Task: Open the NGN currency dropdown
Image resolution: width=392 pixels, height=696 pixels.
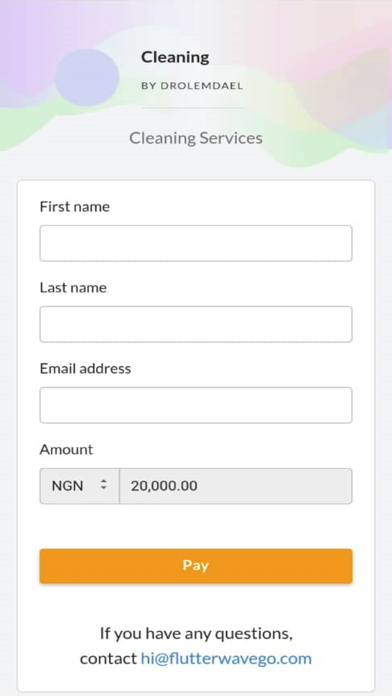Action: point(79,486)
